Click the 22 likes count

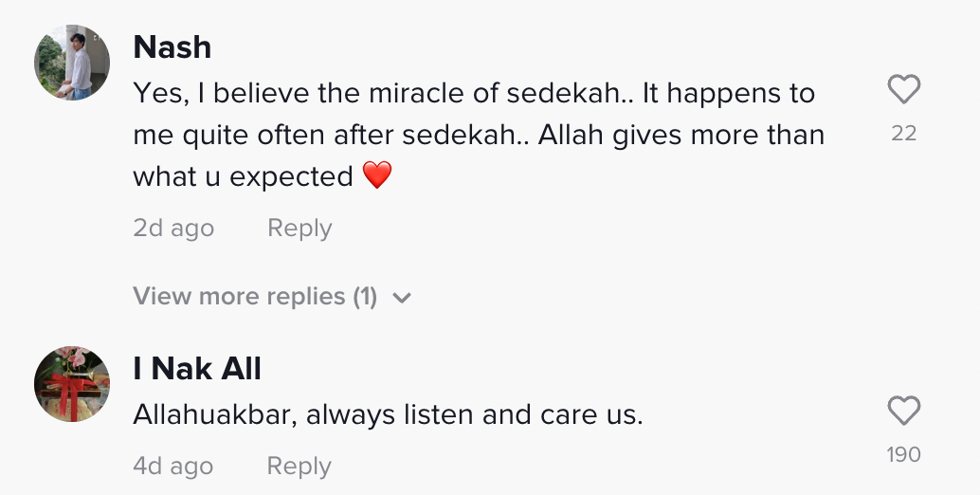click(904, 134)
